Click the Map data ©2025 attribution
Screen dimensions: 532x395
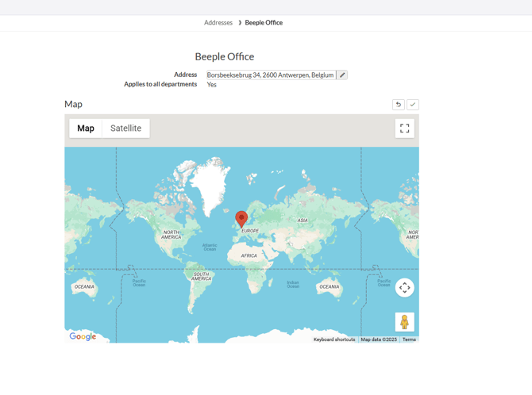coord(379,339)
